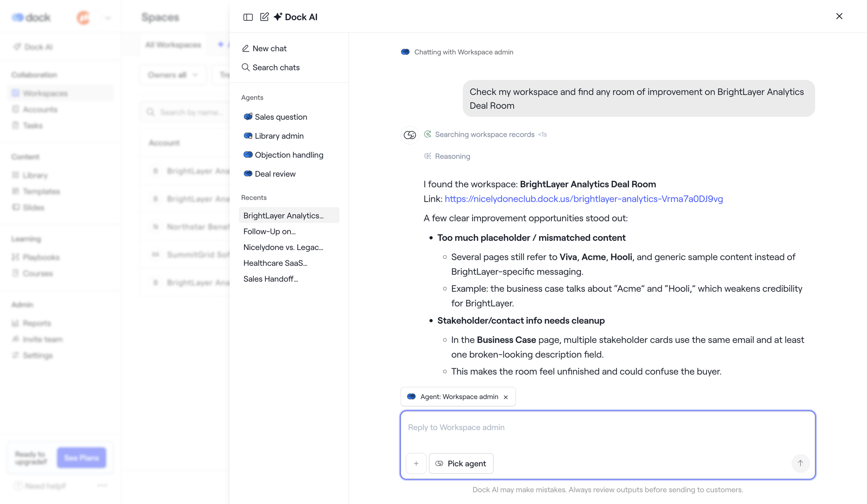Open recent chat Follow-Up on…
The width and height of the screenshot is (867, 504).
point(269,231)
